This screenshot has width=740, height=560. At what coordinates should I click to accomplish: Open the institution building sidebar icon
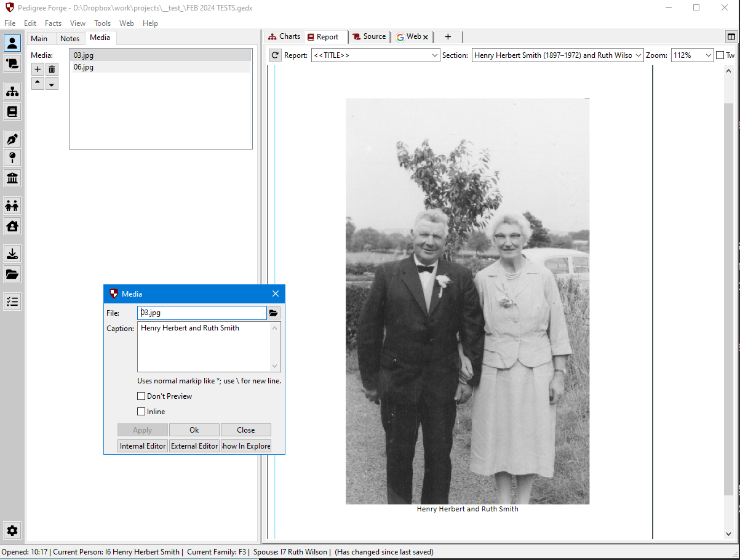[12, 178]
